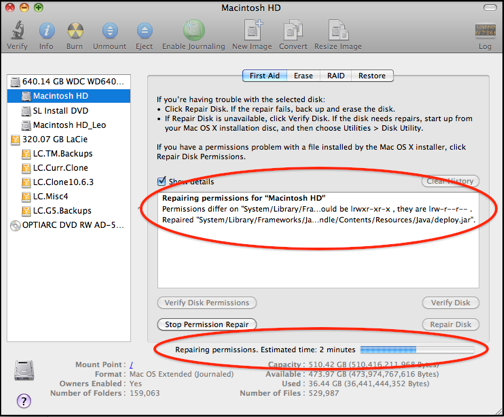Click the Enable Journaling icon
The height and width of the screenshot is (417, 504).
tap(194, 30)
